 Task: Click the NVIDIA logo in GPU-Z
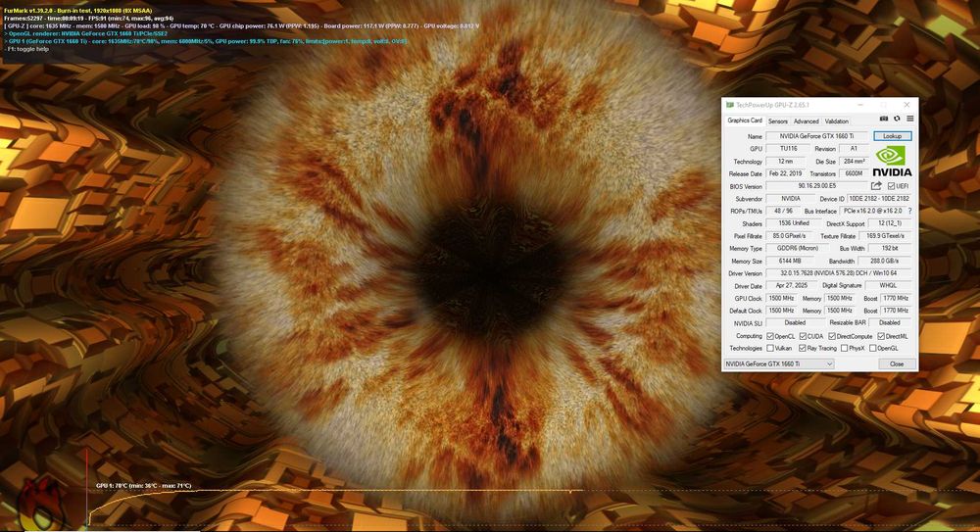(x=892, y=162)
